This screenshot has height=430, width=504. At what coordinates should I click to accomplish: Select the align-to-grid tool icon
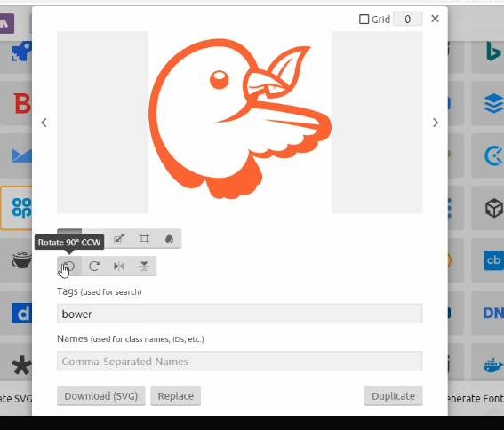[x=144, y=239]
